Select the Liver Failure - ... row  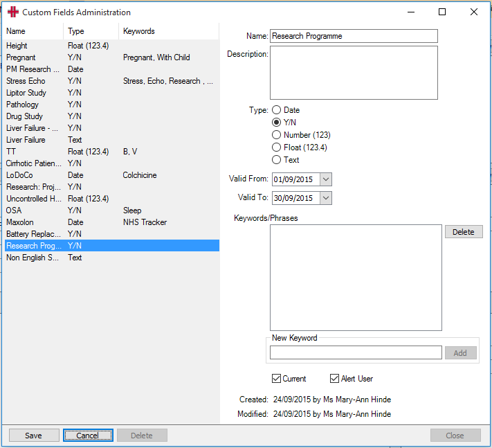coord(111,128)
